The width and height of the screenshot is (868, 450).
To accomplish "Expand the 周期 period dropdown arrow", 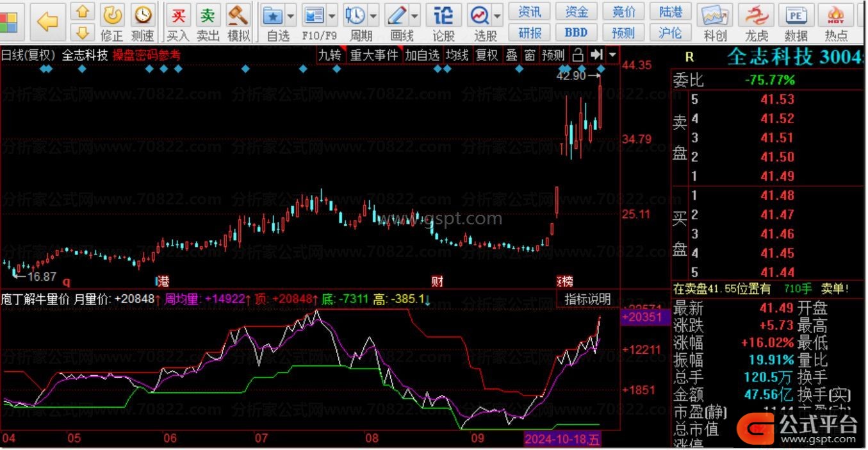I will coord(373,15).
